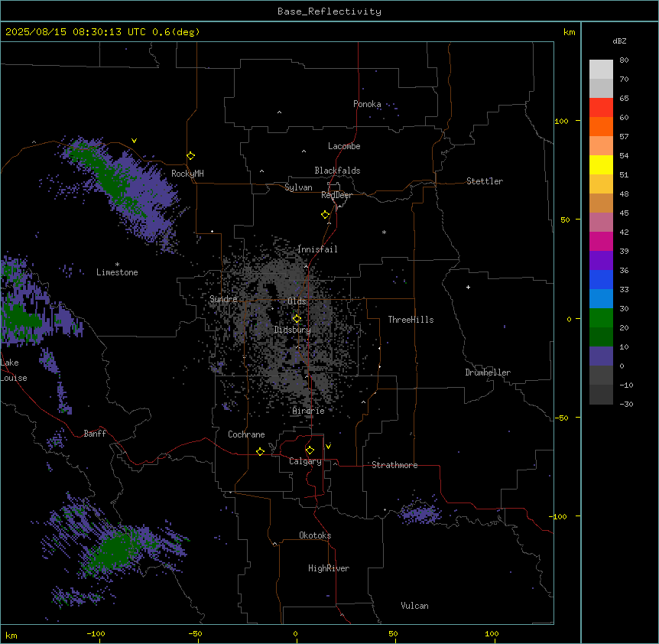Screen dimensions: 659x644
Task: Click the yellow diamond marker south of RedDeer
Action: coord(326,215)
